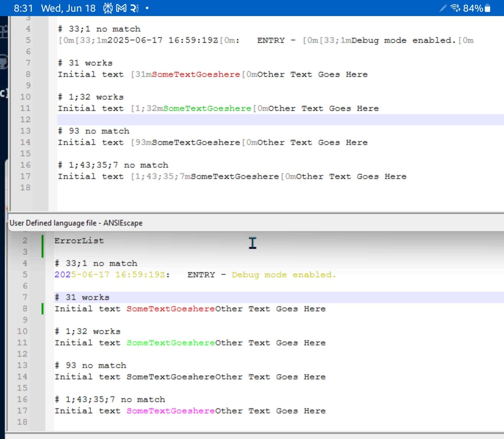The width and height of the screenshot is (504, 439).
Task: Click '# 1;32 works' comment in upper pane
Action: (91, 97)
